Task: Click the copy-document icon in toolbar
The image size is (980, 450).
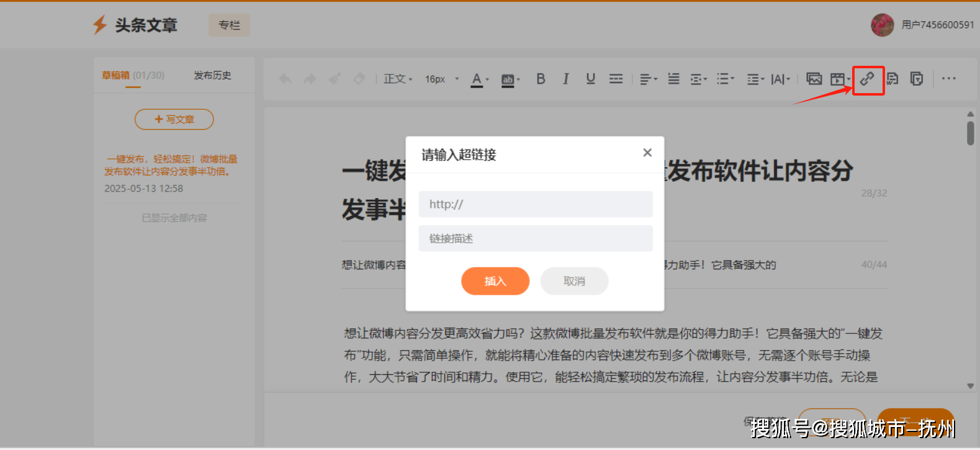Action: coord(917,79)
